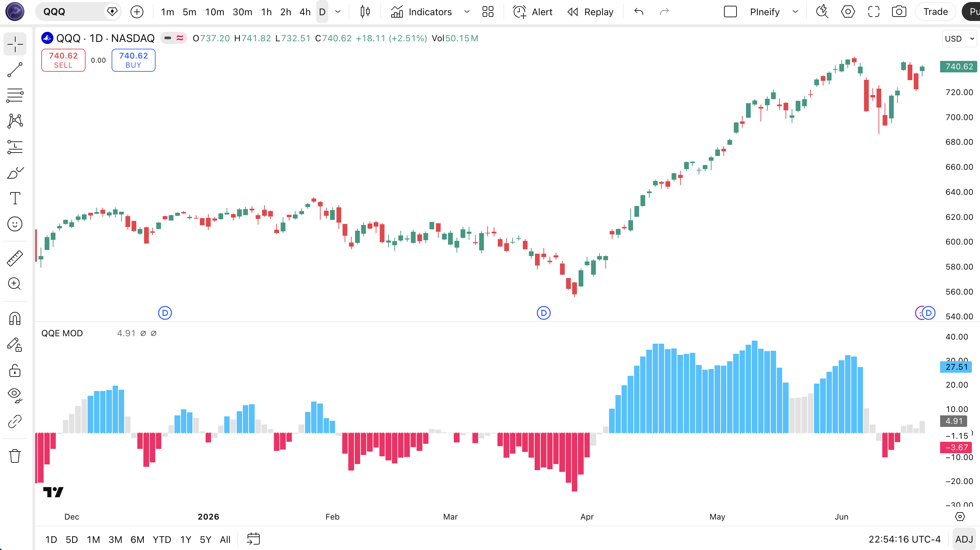Set the date range to 1Y
Viewport: 980px width, 550px height.
[x=186, y=539]
